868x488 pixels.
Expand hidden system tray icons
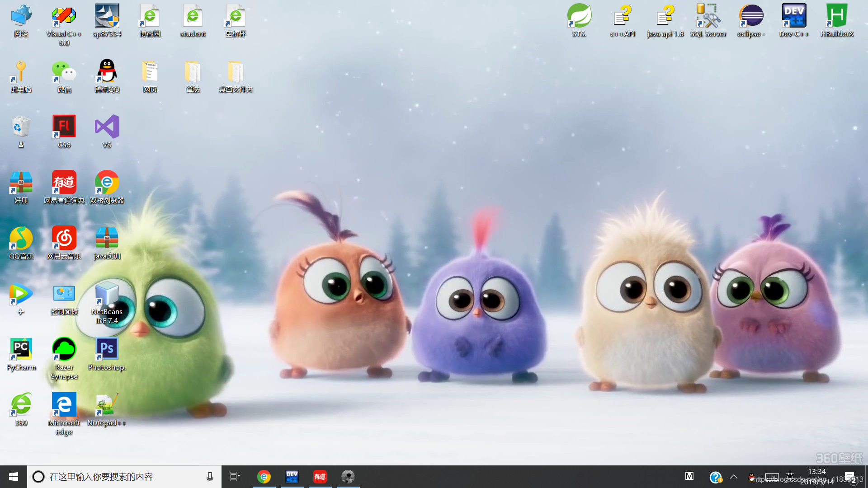734,477
